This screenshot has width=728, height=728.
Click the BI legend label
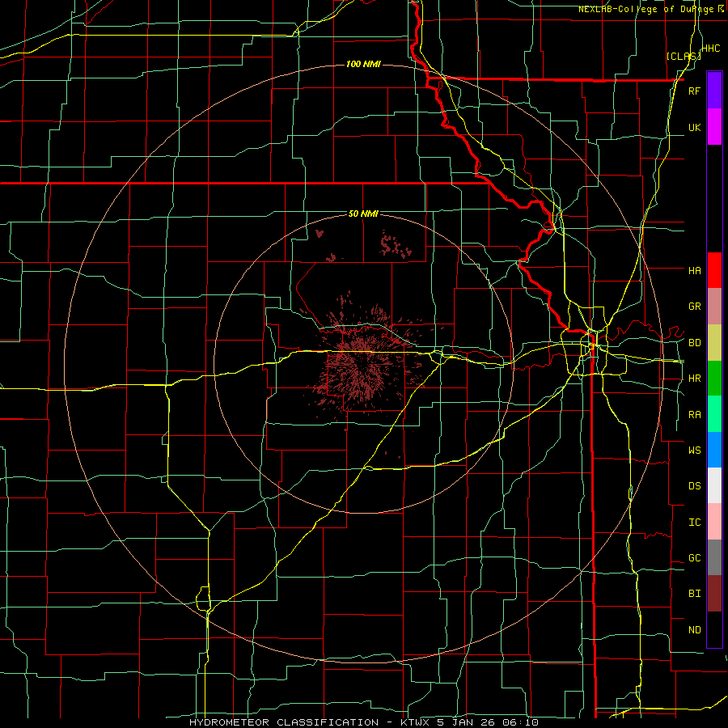pos(694,594)
